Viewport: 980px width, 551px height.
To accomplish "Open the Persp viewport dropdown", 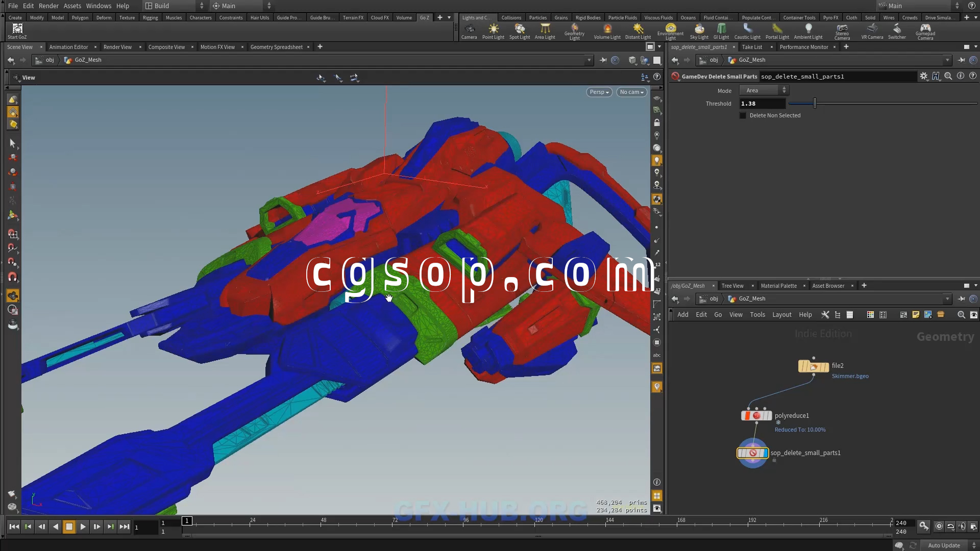I will click(599, 92).
